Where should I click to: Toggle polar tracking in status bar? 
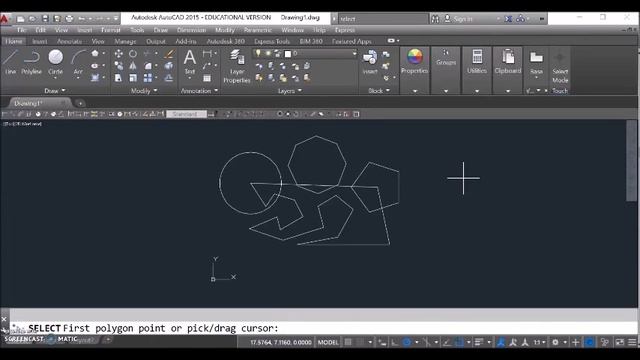[407, 342]
